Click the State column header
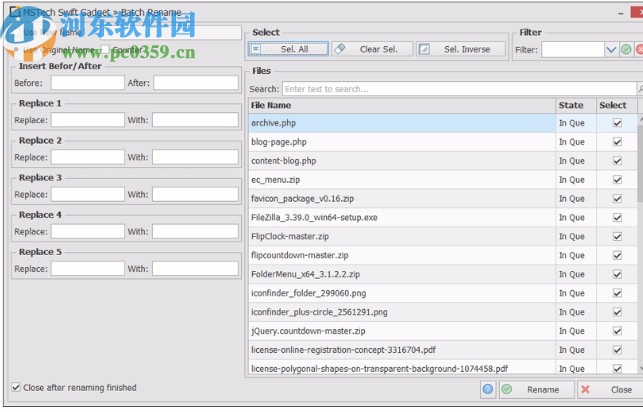Viewport: 643px width, 412px height. coord(576,105)
